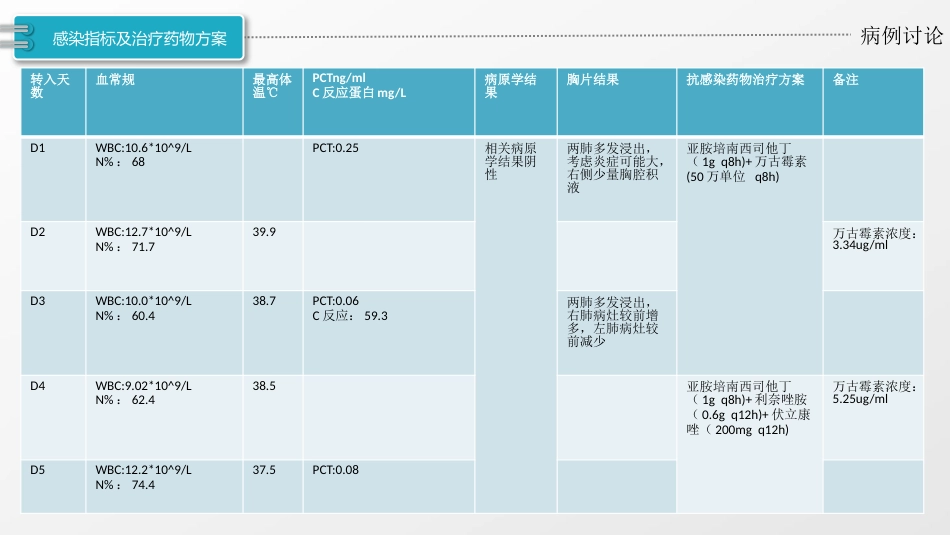
Task: Click the 病例讨论 heading text
Action: 902,36
